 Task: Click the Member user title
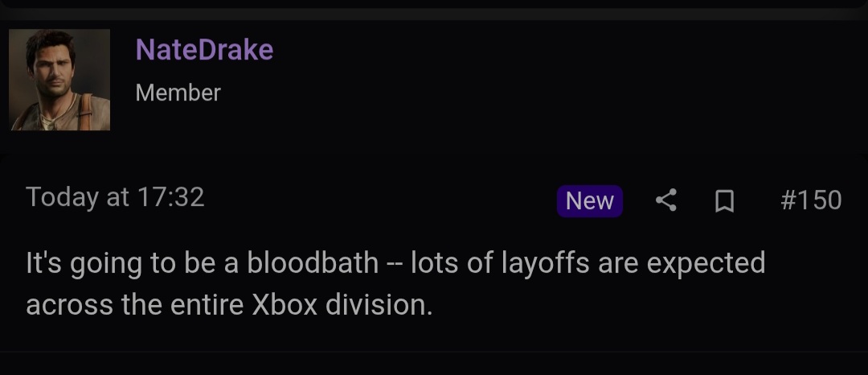178,93
